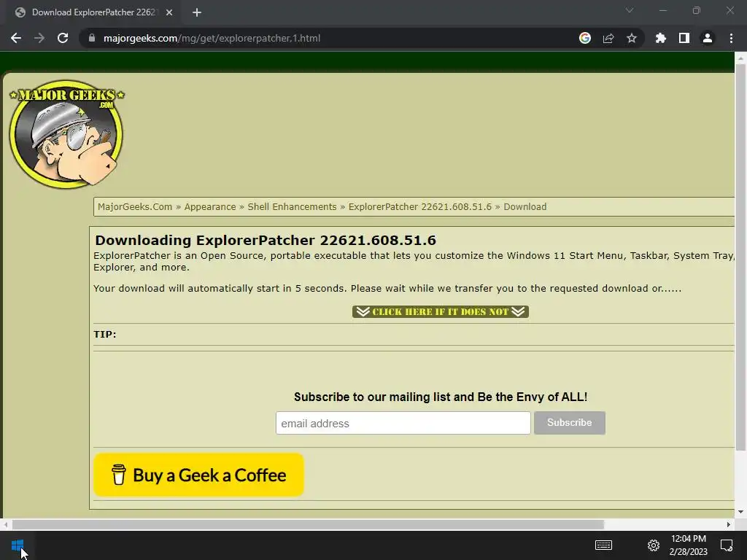Click the address bar URL
747x560 pixels.
click(212, 38)
